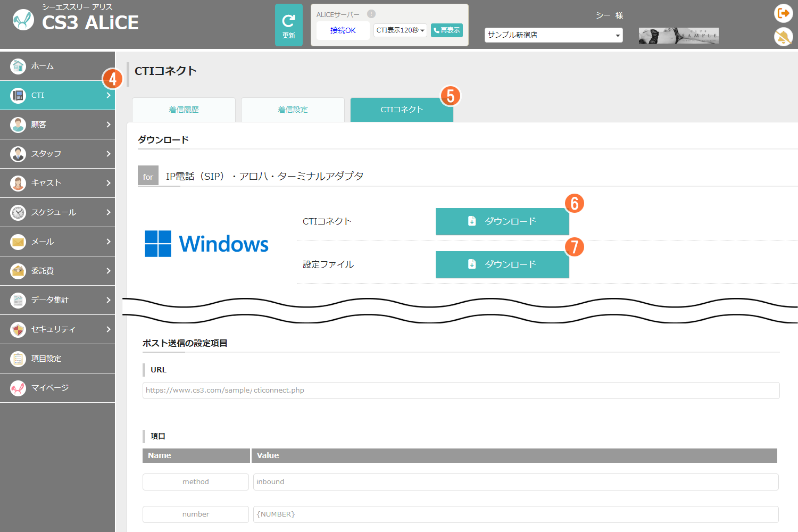Click file icon on 設定ファイル download button
Viewport: 798px width, 532px height.
pyautogui.click(x=472, y=264)
